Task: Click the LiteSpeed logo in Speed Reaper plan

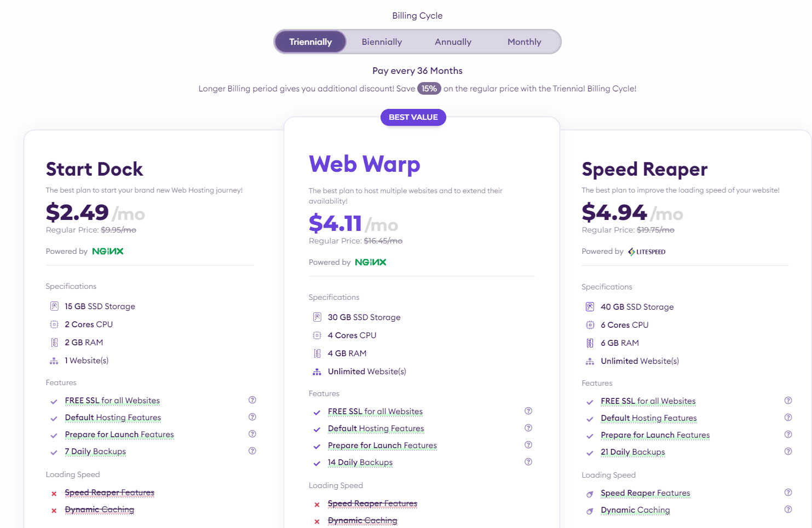Action: point(647,252)
